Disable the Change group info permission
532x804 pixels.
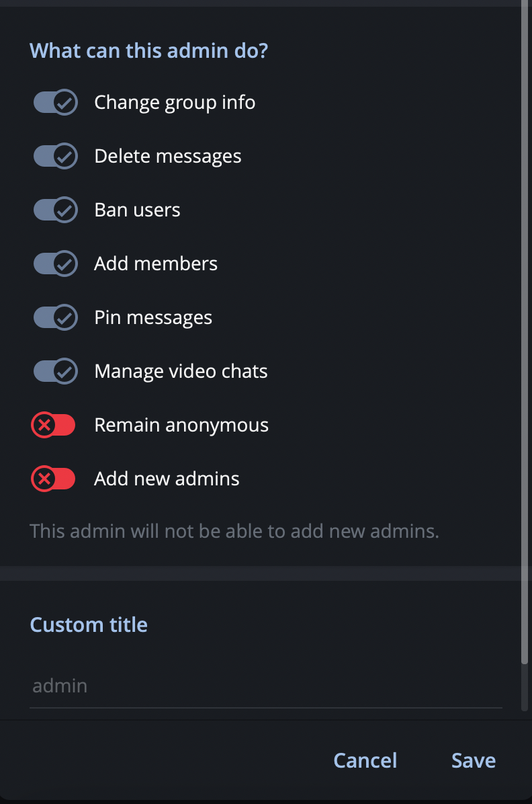point(55,102)
